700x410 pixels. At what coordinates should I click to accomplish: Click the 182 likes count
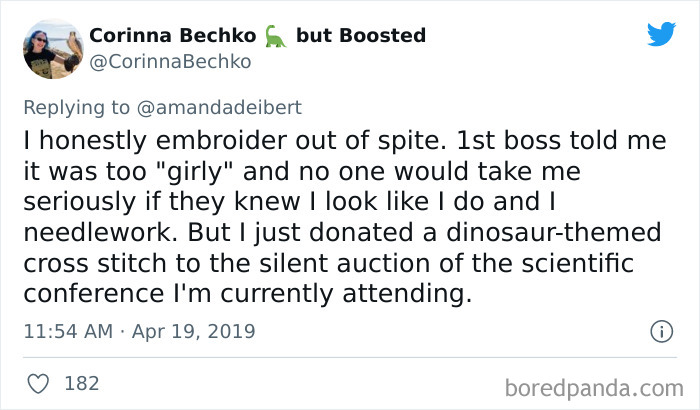point(81,383)
